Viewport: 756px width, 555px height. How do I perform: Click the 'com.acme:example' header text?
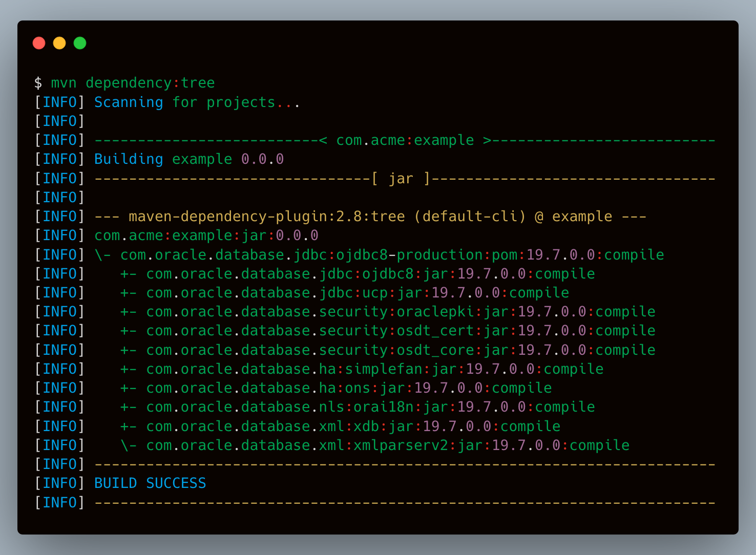tap(405, 140)
